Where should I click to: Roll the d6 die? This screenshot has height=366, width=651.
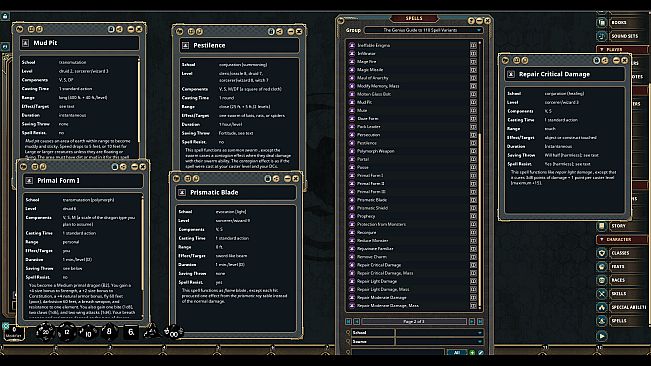point(131,332)
